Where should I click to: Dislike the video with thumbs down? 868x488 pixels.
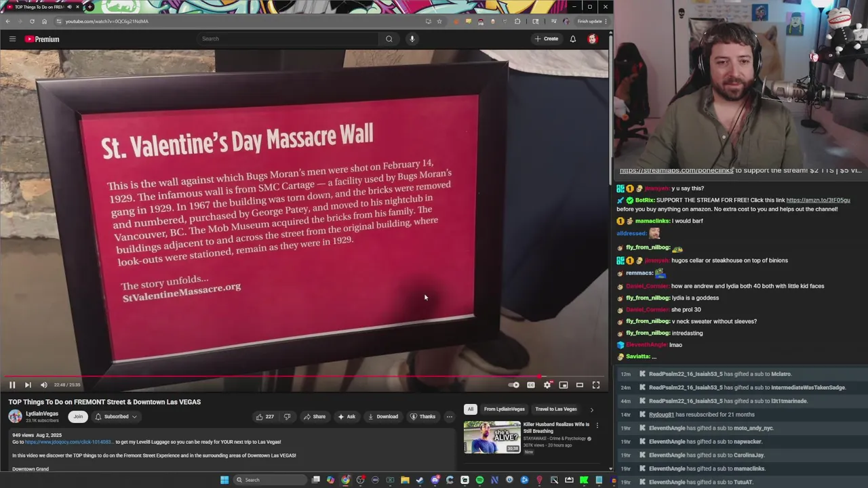coord(287,417)
